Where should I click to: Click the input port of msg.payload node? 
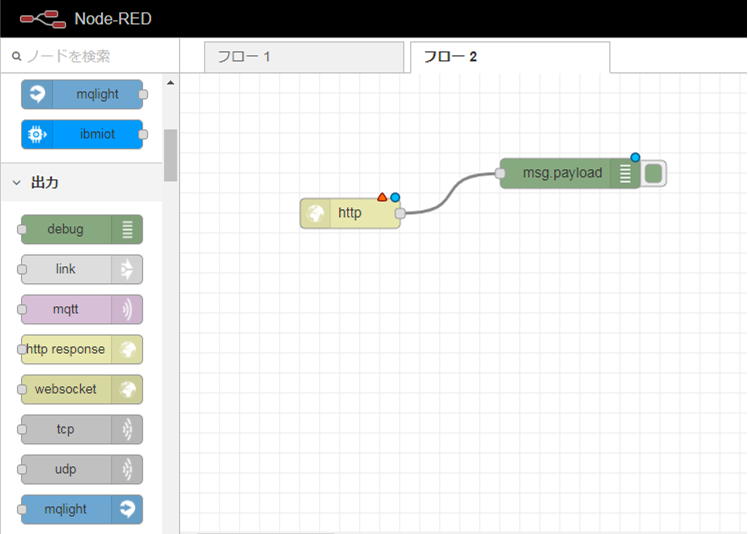500,173
